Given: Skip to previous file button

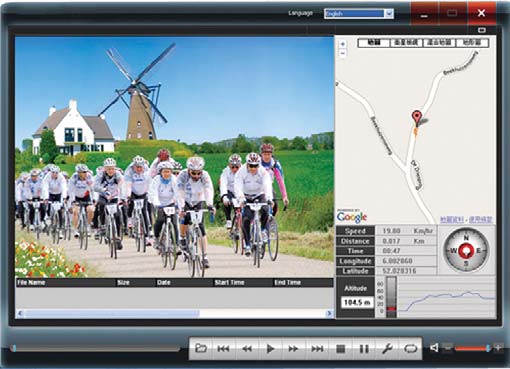Looking at the screenshot, I should tap(224, 349).
